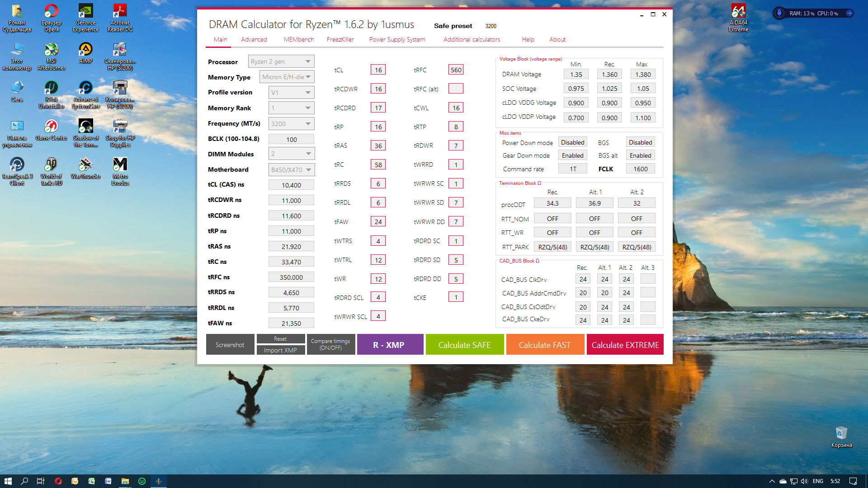Click the Power Down mode Disabled field

point(572,142)
